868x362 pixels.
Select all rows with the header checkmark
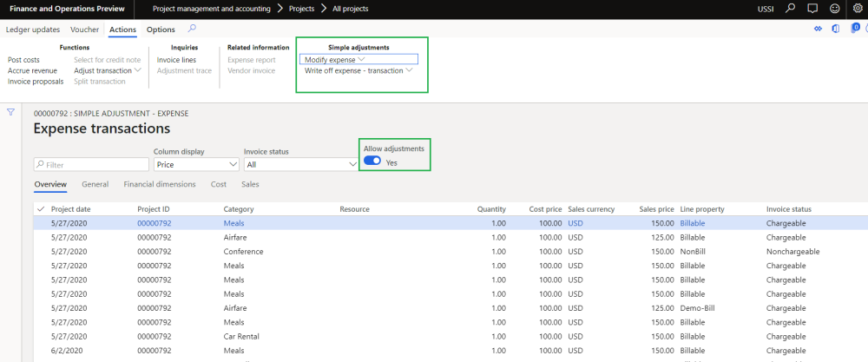41,209
